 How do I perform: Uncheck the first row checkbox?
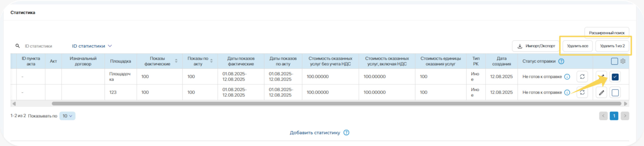point(615,77)
